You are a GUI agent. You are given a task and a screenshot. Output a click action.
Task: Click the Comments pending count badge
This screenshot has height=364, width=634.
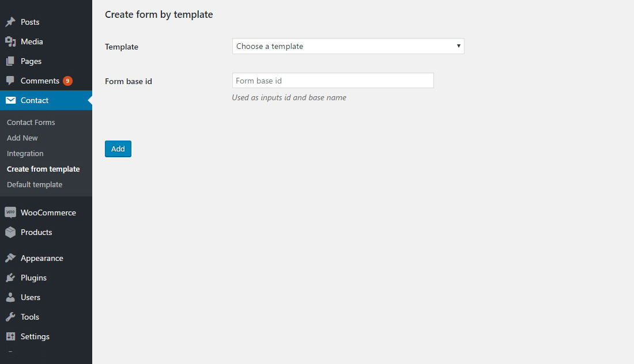(x=67, y=81)
